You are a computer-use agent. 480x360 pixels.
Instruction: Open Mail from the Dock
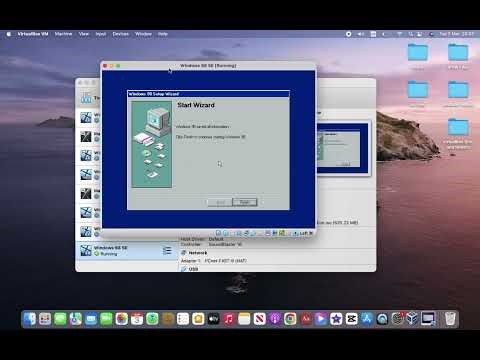point(91,319)
